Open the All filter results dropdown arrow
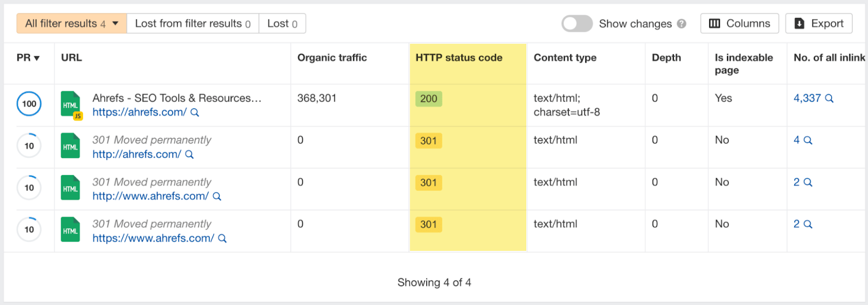Image resolution: width=868 pixels, height=305 pixels. pyautogui.click(x=116, y=23)
